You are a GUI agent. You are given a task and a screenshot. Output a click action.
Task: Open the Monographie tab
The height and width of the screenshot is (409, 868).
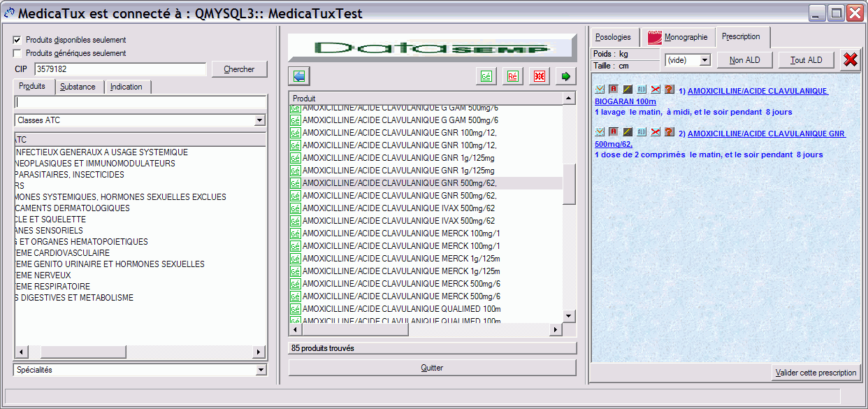678,37
